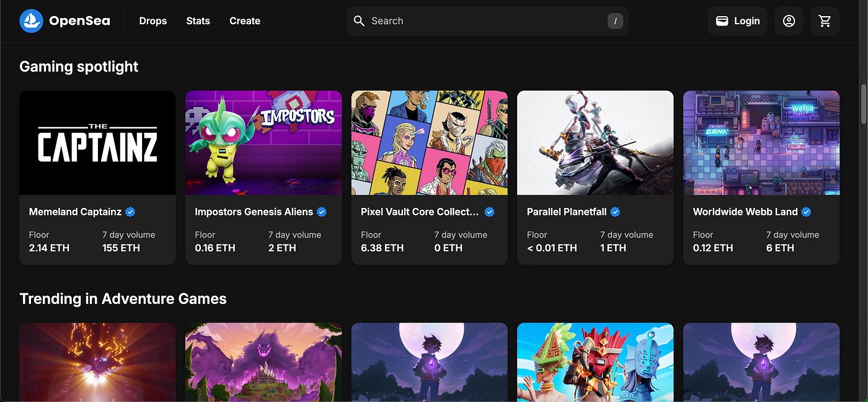Click the 6.38 ETH floor value

coord(382,248)
